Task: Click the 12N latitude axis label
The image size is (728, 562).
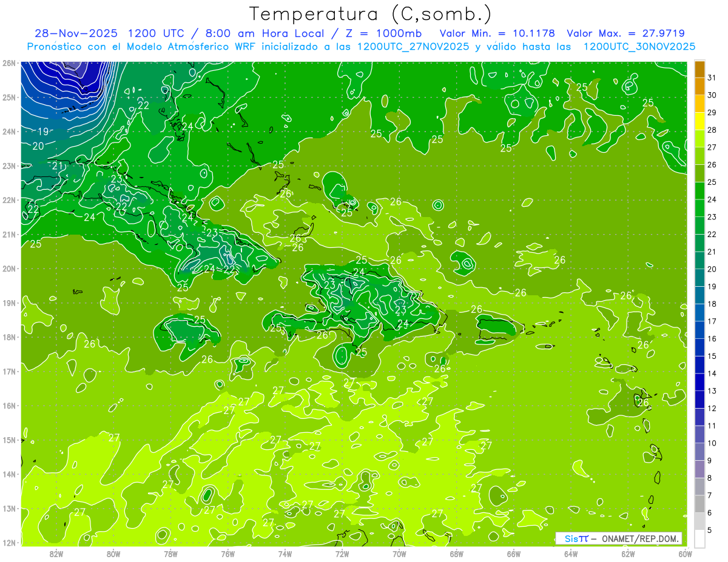Action: click(x=9, y=543)
